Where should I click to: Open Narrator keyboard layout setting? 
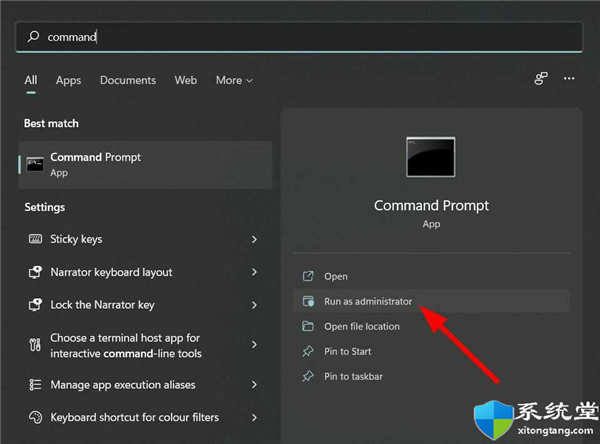pos(145,272)
